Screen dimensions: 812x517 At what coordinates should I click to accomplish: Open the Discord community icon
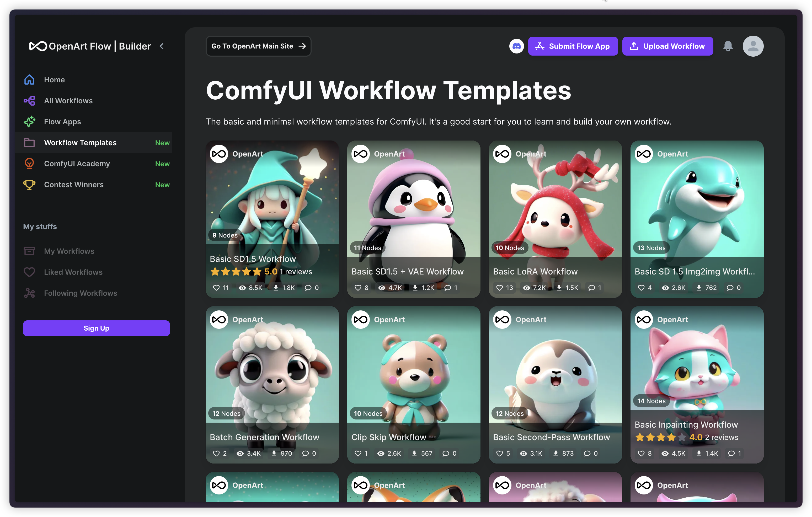click(517, 46)
